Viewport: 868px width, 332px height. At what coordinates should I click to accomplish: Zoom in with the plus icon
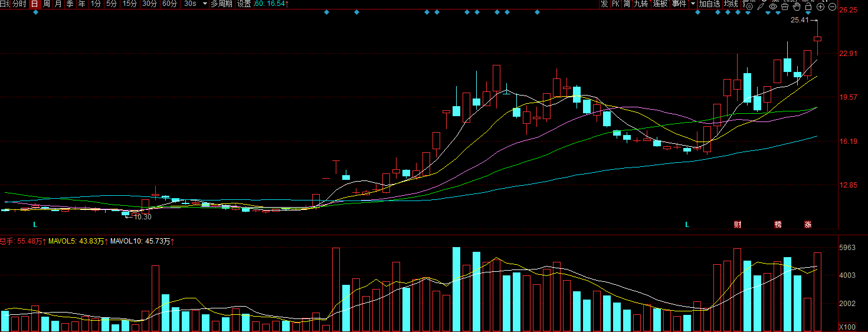(x=820, y=7)
